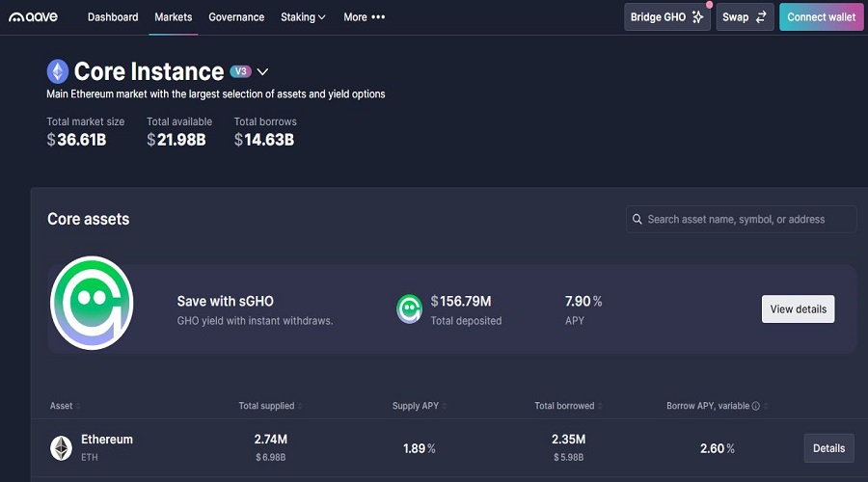Expand the Core Instance market chevron

263,72
